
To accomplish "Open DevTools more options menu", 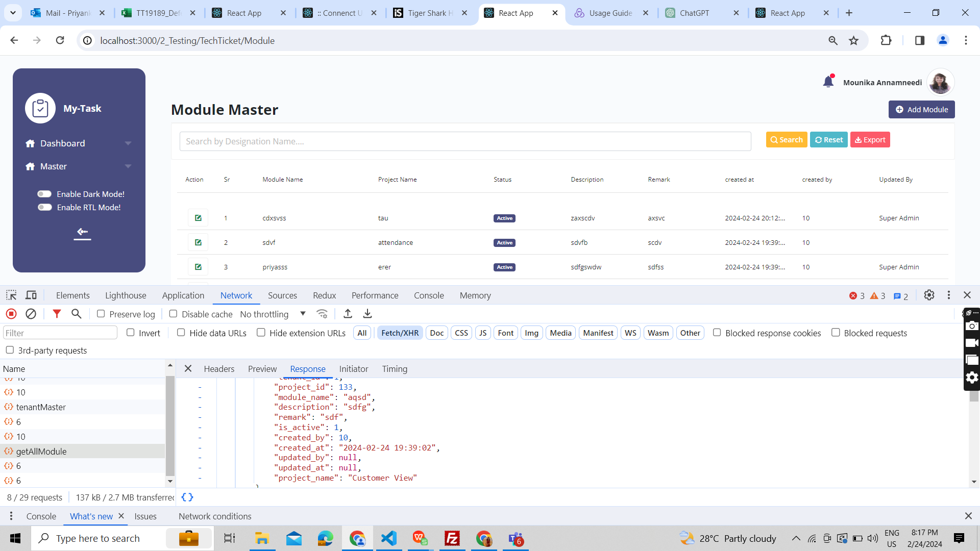I will 949,295.
